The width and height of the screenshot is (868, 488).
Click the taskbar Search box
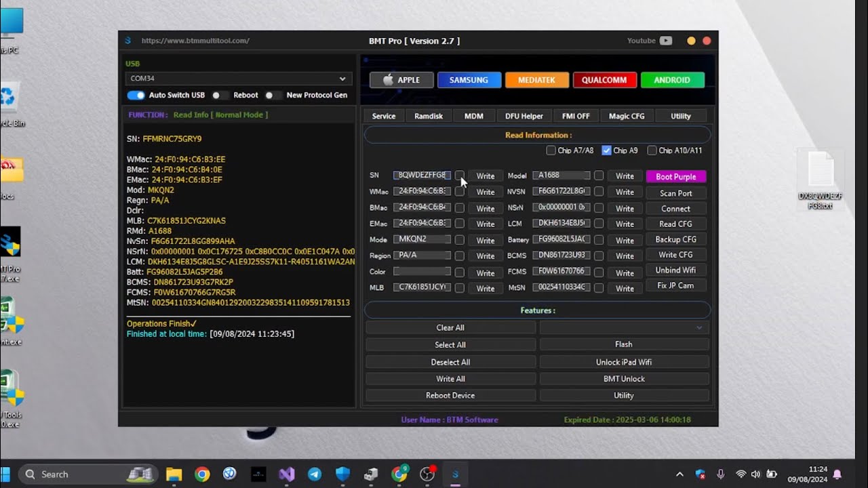(87, 474)
